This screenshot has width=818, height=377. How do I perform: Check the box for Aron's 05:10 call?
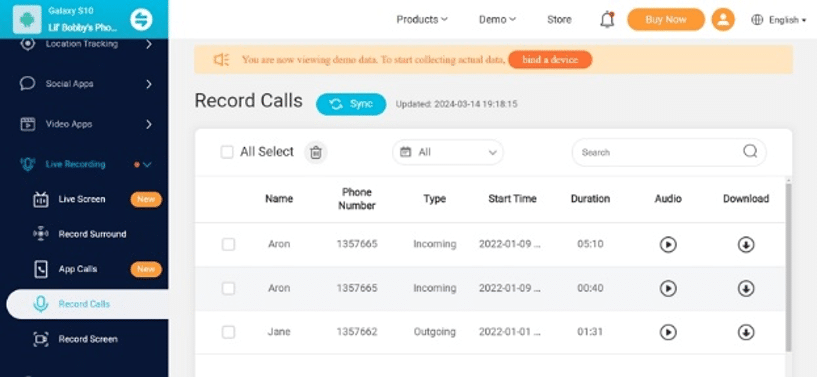point(228,245)
